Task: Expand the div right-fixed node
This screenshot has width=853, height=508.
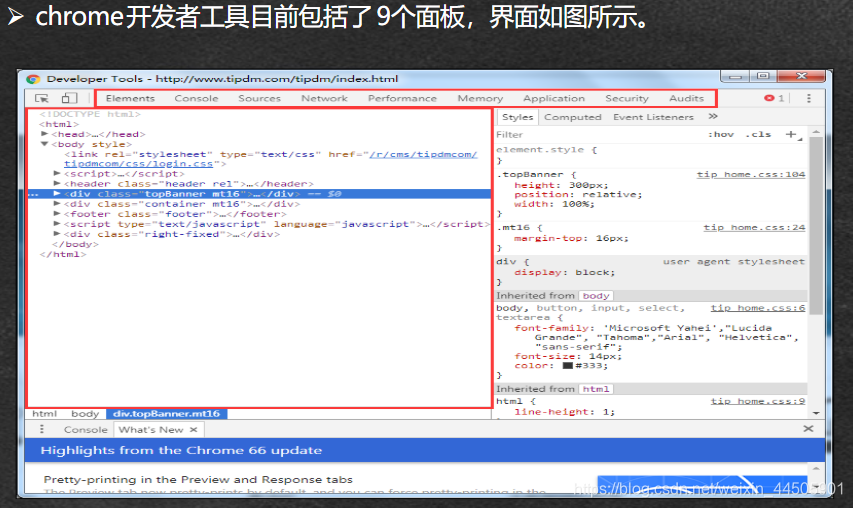Action: [x=57, y=234]
